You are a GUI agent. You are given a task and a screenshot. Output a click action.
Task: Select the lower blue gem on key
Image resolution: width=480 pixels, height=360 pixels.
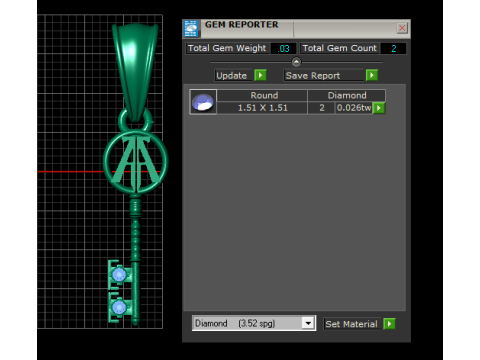119,307
